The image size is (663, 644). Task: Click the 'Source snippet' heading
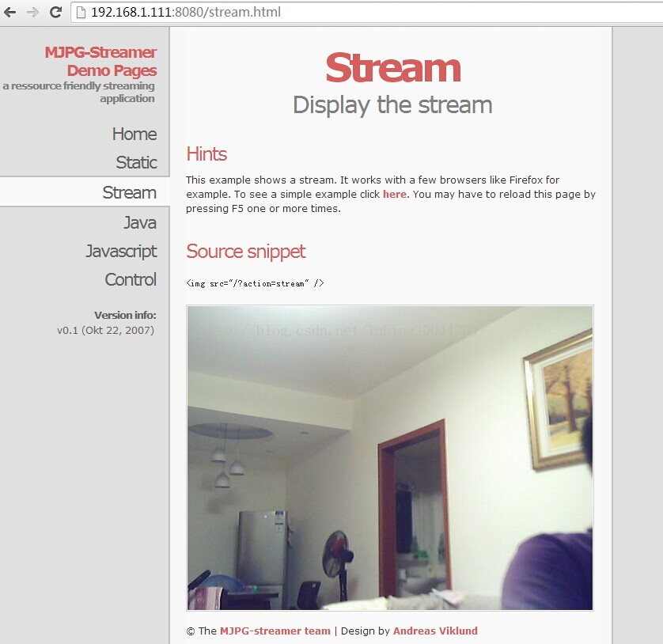(246, 251)
